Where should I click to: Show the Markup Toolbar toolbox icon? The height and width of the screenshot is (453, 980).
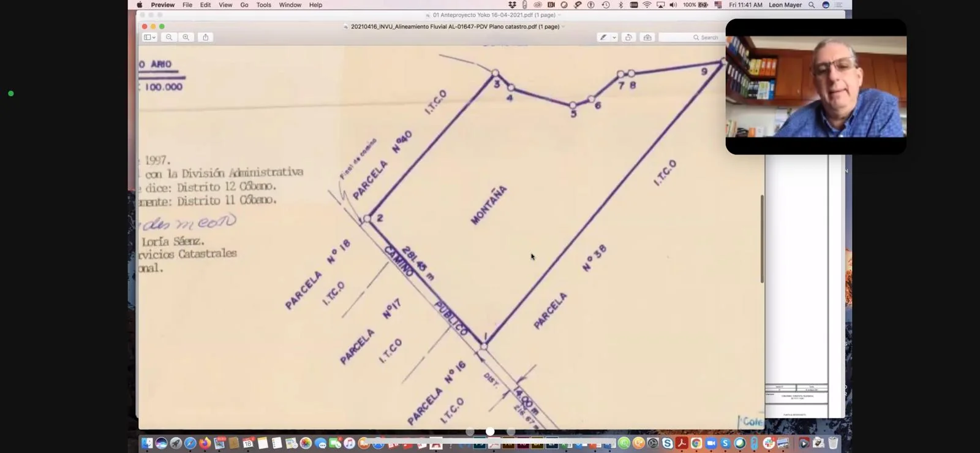click(x=647, y=37)
